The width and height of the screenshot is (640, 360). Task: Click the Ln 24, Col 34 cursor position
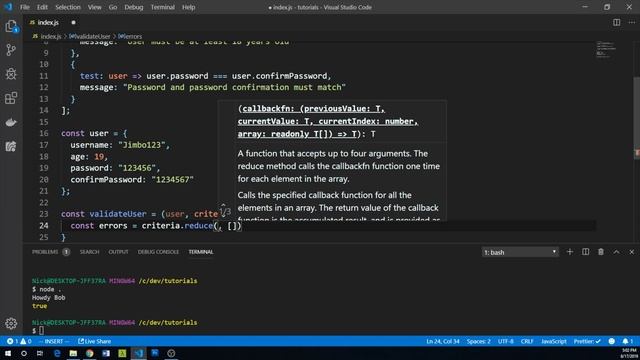[x=442, y=341]
